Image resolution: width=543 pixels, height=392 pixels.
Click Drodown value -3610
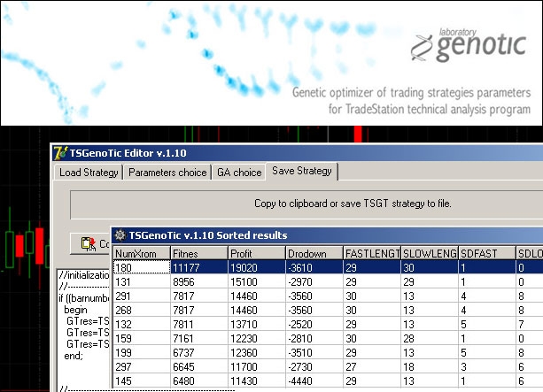[x=300, y=268]
